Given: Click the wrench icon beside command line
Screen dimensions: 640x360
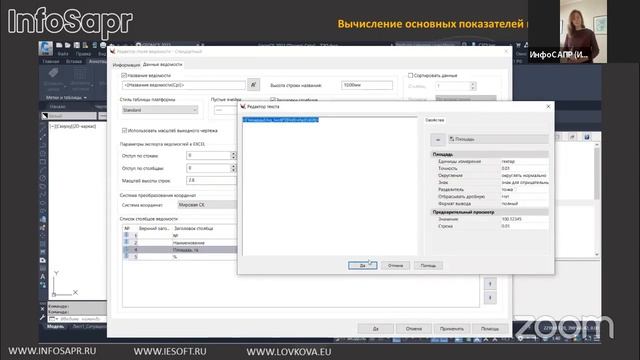Looking at the screenshot, I should [42, 318].
